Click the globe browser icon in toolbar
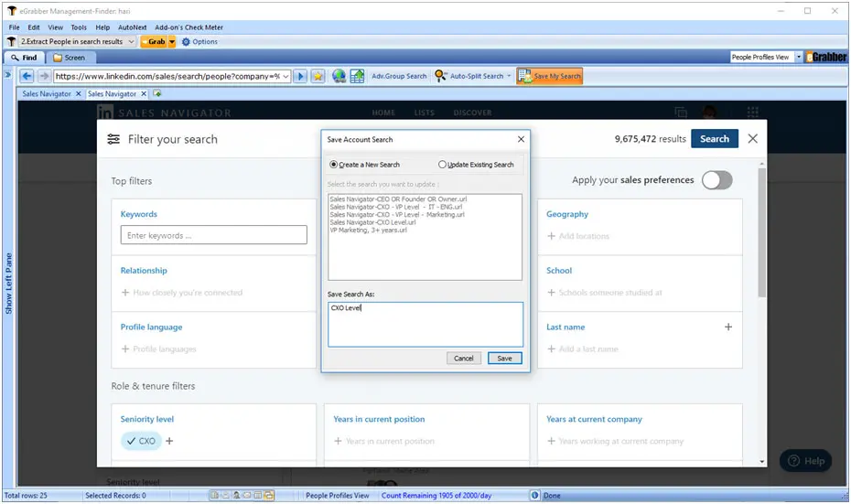Screen dimensions: 851x504 pyautogui.click(x=339, y=77)
